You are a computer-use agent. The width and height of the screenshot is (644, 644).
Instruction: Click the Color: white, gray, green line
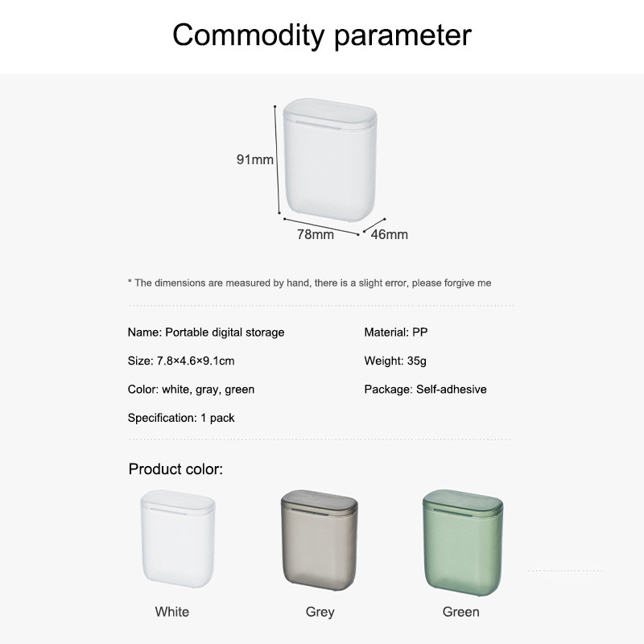(191, 390)
